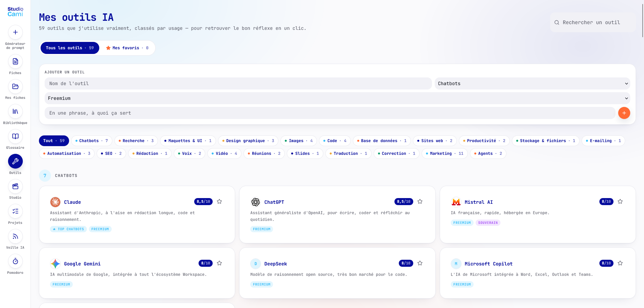
Task: Click the tool description phrase field
Action: [x=330, y=113]
